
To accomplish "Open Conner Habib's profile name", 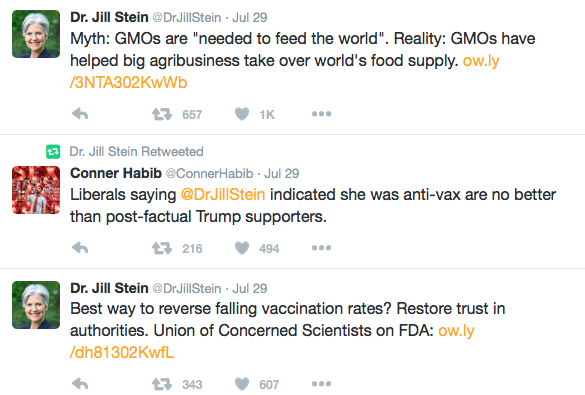I will pos(116,173).
